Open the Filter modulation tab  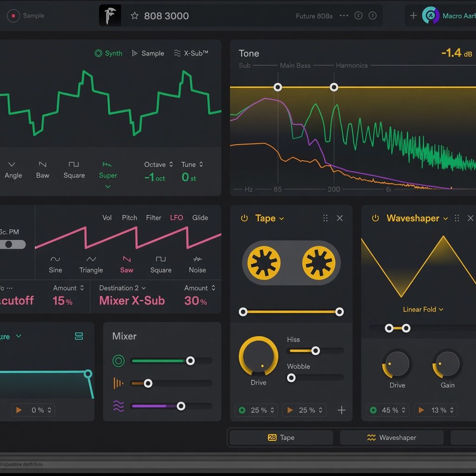pyautogui.click(x=153, y=218)
